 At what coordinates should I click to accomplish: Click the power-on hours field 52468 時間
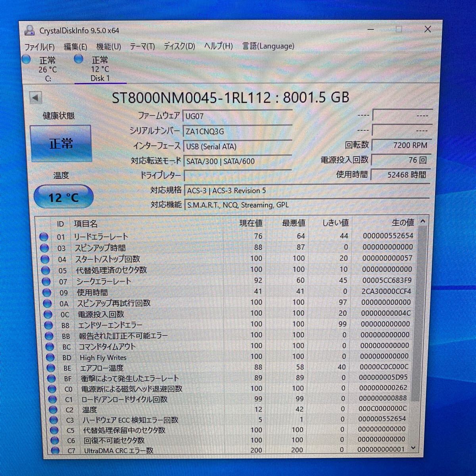coord(400,175)
